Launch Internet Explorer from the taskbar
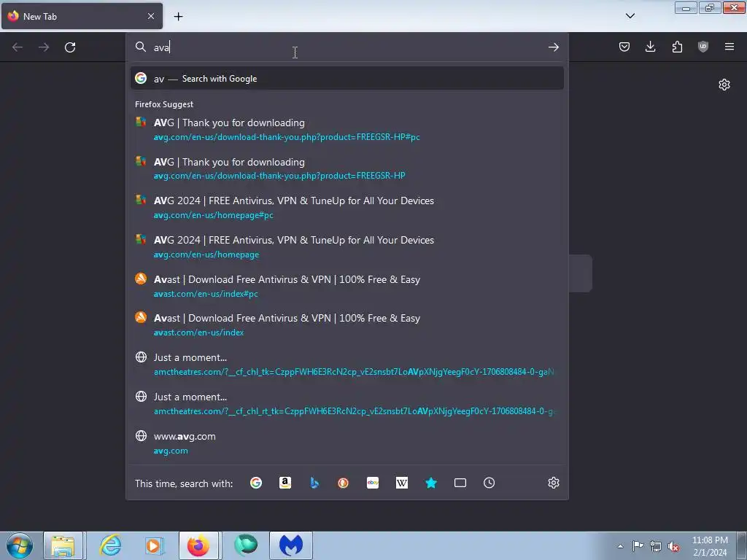Screen dimensions: 747x560 (110, 545)
